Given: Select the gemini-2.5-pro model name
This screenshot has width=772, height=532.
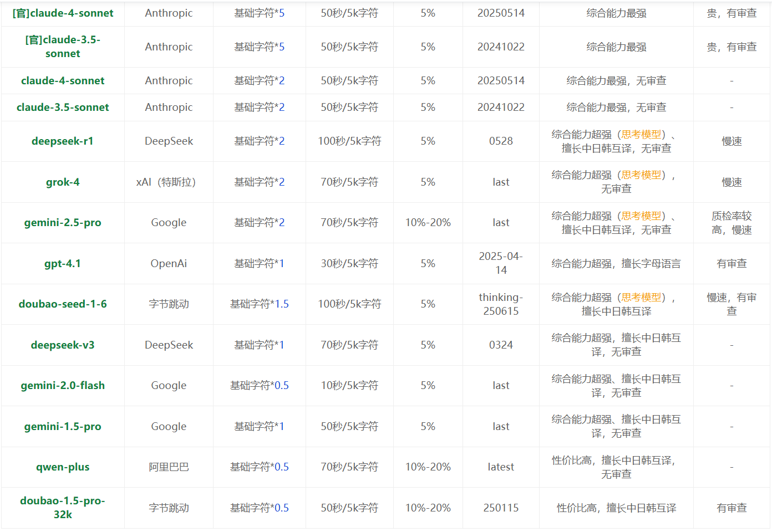Looking at the screenshot, I should (63, 223).
